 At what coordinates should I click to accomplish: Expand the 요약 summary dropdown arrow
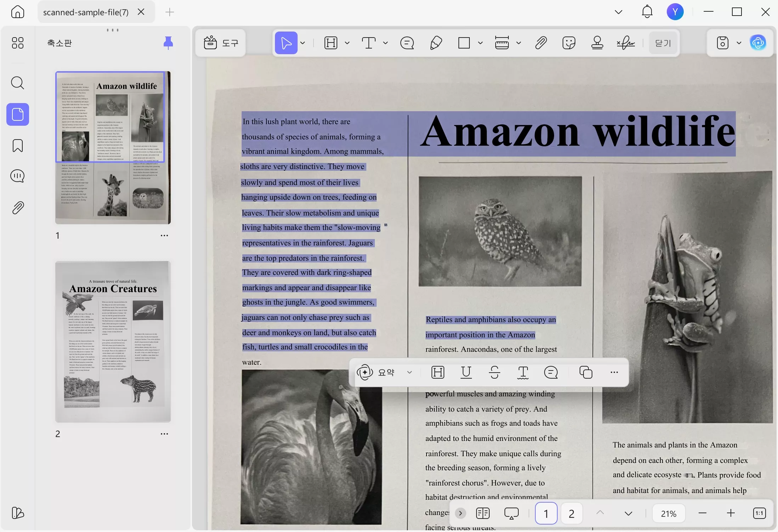coord(410,372)
